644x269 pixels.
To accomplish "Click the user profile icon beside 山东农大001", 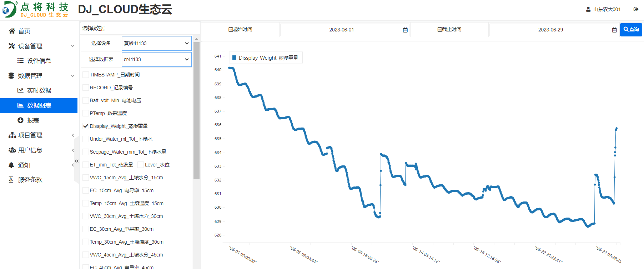I will coord(588,9).
